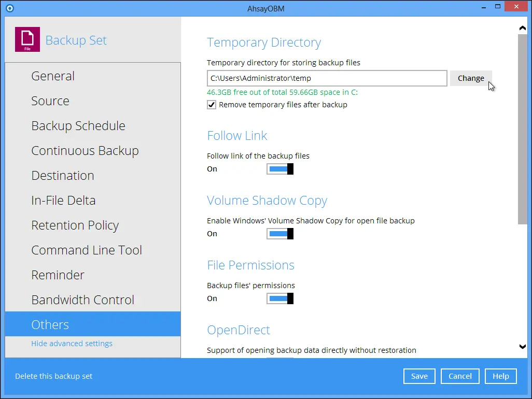
Task: Open the General settings section
Action: pyautogui.click(x=52, y=76)
